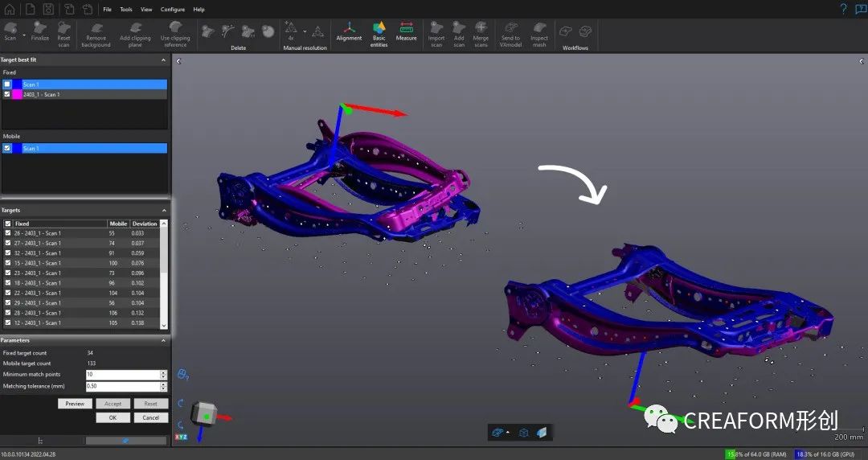The image size is (868, 460).
Task: Open the Tools menu
Action: [126, 10]
